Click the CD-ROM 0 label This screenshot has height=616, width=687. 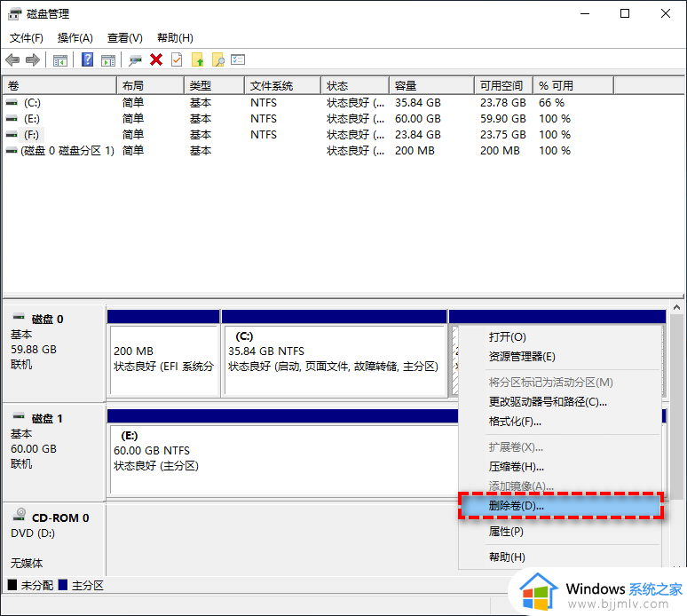(x=60, y=517)
